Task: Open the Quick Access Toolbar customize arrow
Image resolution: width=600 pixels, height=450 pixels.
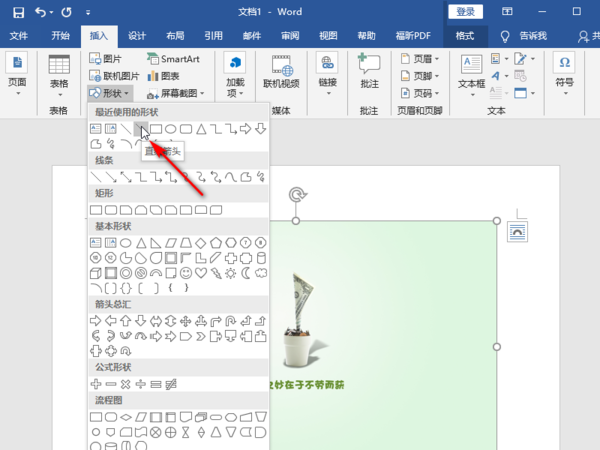Action: click(88, 13)
